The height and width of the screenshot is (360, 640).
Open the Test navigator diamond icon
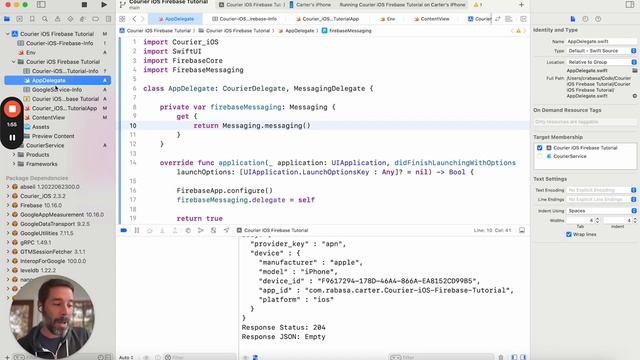click(x=70, y=19)
